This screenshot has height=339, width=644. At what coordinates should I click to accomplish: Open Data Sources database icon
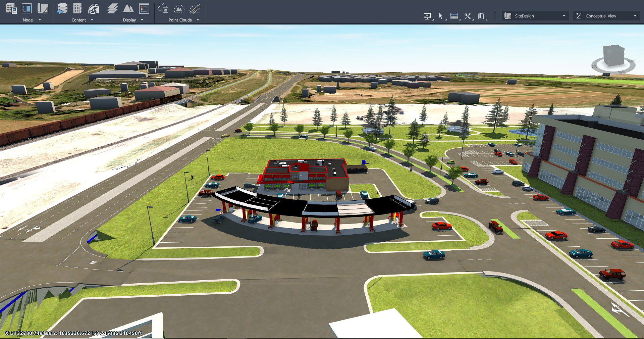(x=62, y=9)
